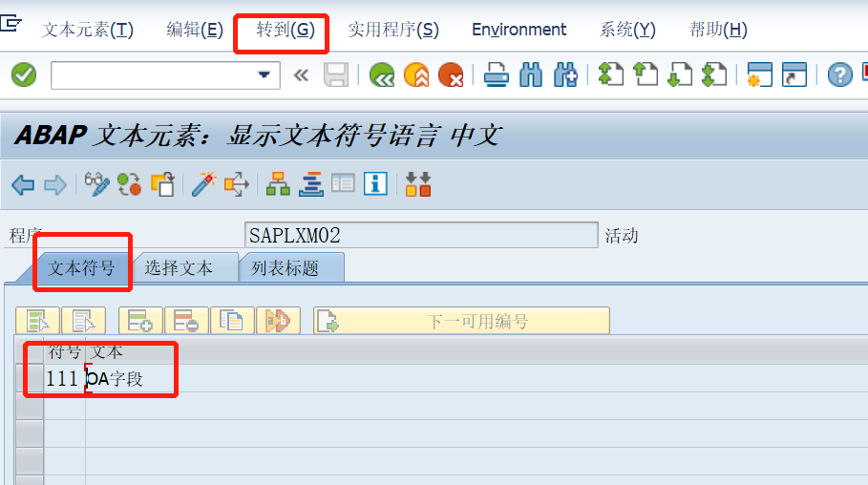Collapse the command field with double chevron
The height and width of the screenshot is (485, 868).
click(x=301, y=74)
